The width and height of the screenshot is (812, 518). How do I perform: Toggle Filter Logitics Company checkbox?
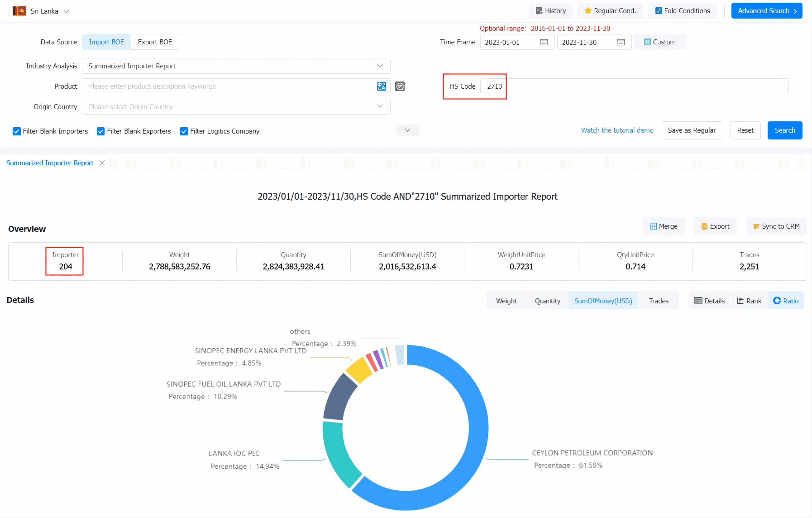pyautogui.click(x=184, y=131)
